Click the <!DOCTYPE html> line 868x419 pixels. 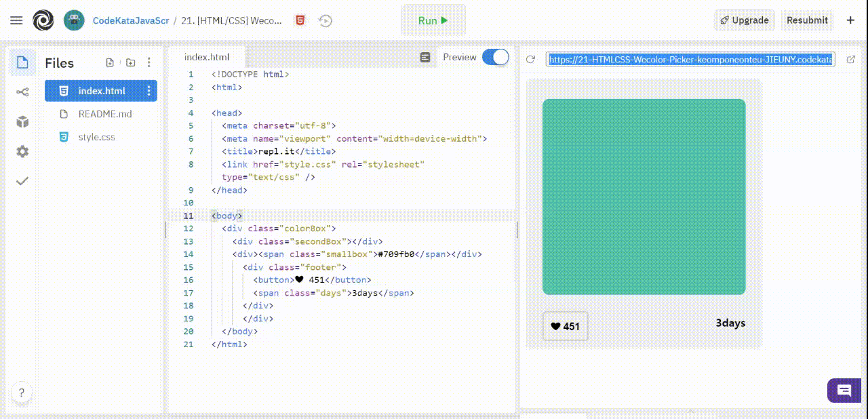250,75
